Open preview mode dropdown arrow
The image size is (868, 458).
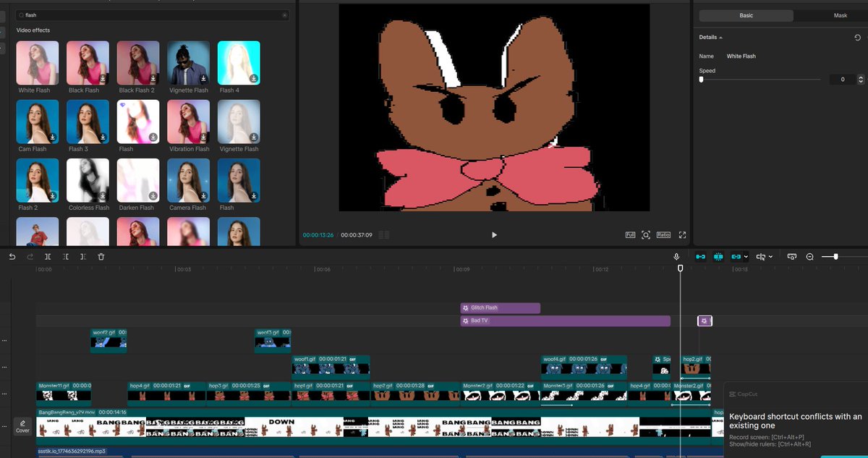(x=770, y=257)
